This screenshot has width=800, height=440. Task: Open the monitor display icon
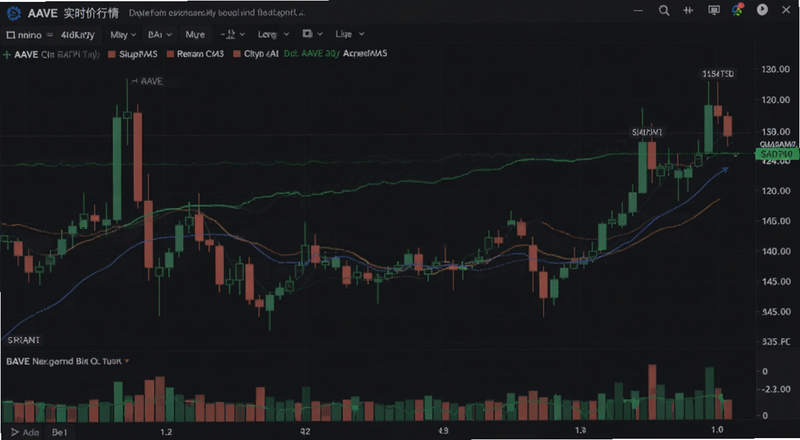coord(714,10)
